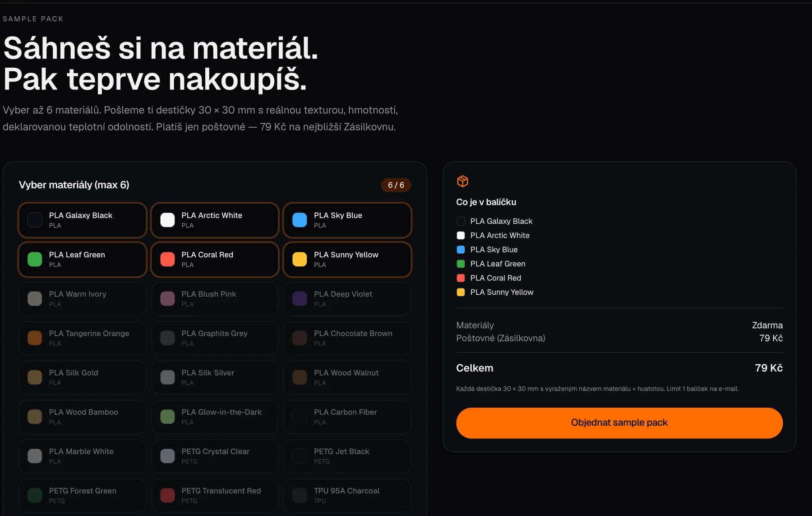Select PLA Wood Bamboo card
Viewport: 812px width, 516px height.
coord(82,416)
